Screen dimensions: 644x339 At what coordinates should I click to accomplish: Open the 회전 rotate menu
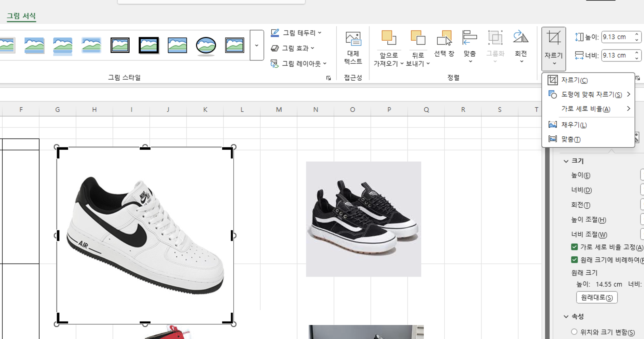tap(521, 47)
